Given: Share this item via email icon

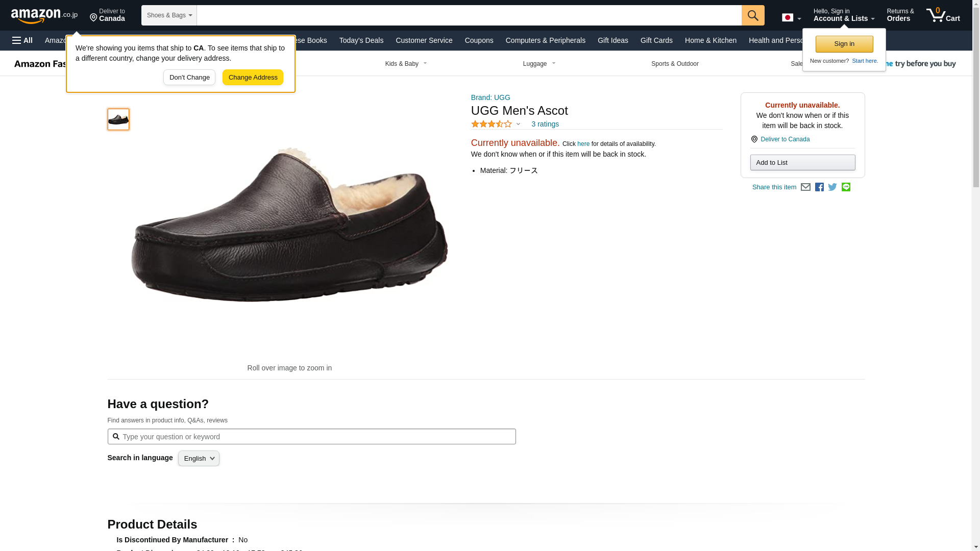Looking at the screenshot, I should (805, 187).
